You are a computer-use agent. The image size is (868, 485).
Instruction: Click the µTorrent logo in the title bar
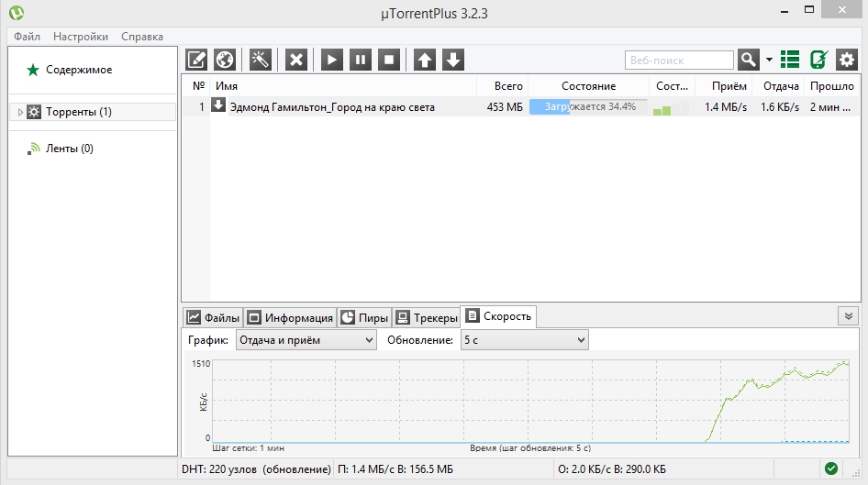pos(17,12)
